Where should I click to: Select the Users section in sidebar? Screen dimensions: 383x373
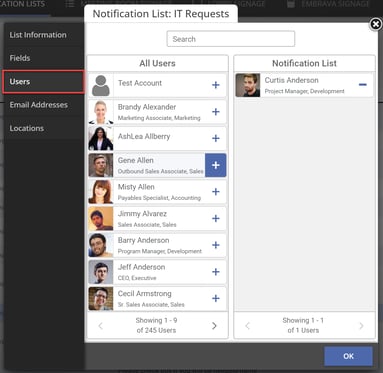43,82
